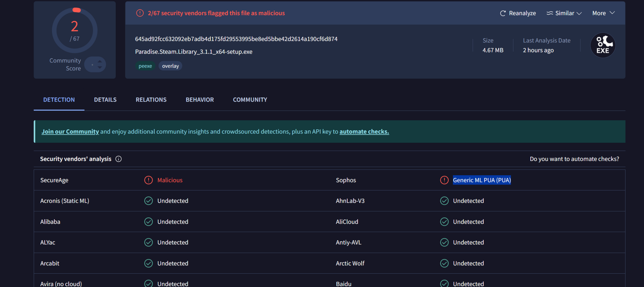Click the file name Paradise.Steam.Library_3.1.1_x64-setup.exe
Viewport: 644px width, 287px height.
coord(194,52)
